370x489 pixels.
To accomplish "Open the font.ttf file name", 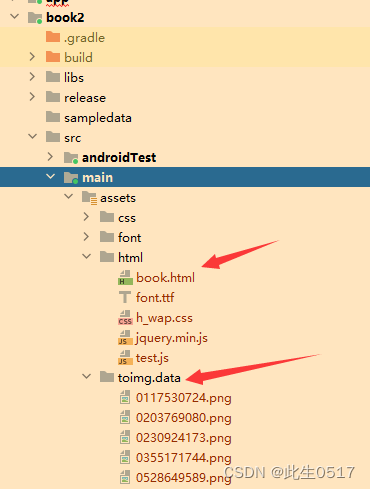I will pyautogui.click(x=155, y=297).
